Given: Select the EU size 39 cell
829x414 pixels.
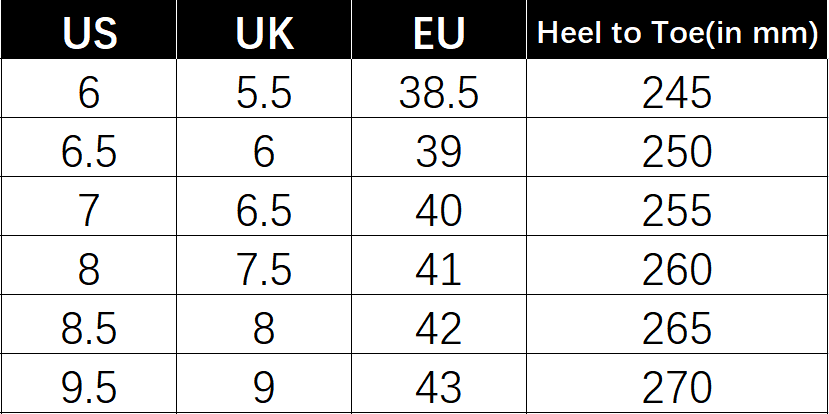Looking at the screenshot, I should pyautogui.click(x=439, y=147).
